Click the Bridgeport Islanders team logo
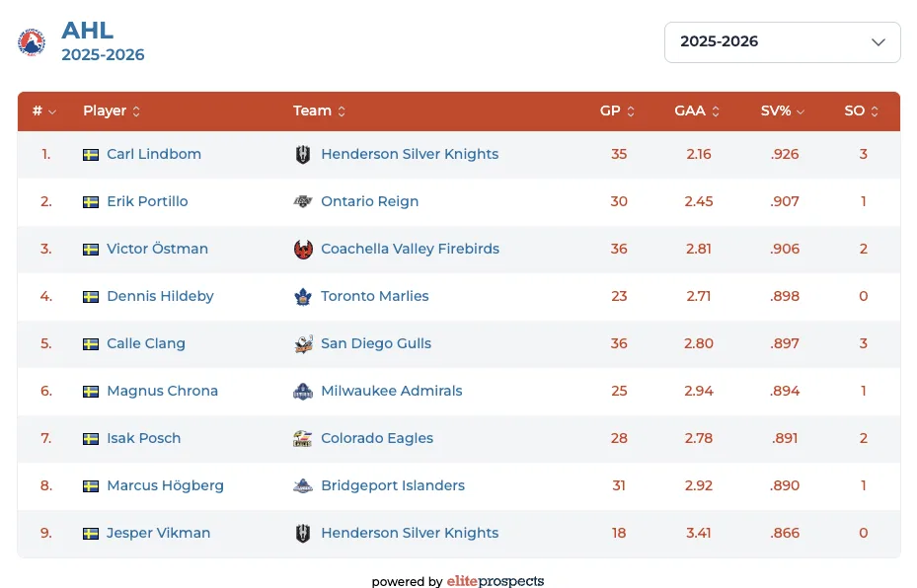The height and width of the screenshot is (588, 917). (x=303, y=486)
